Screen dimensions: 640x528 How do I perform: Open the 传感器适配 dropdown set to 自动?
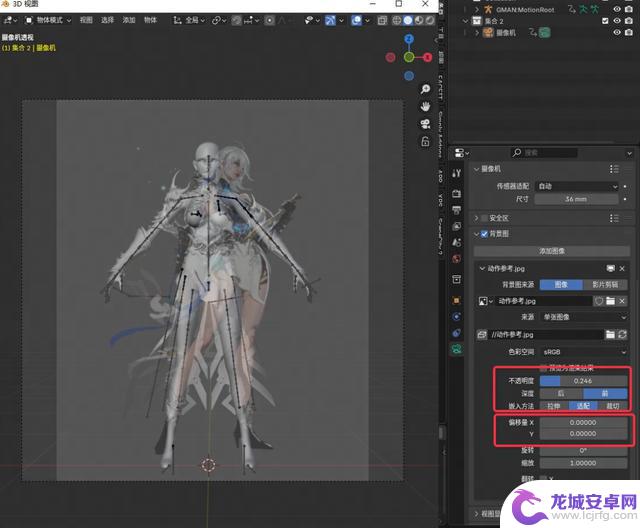click(x=577, y=186)
